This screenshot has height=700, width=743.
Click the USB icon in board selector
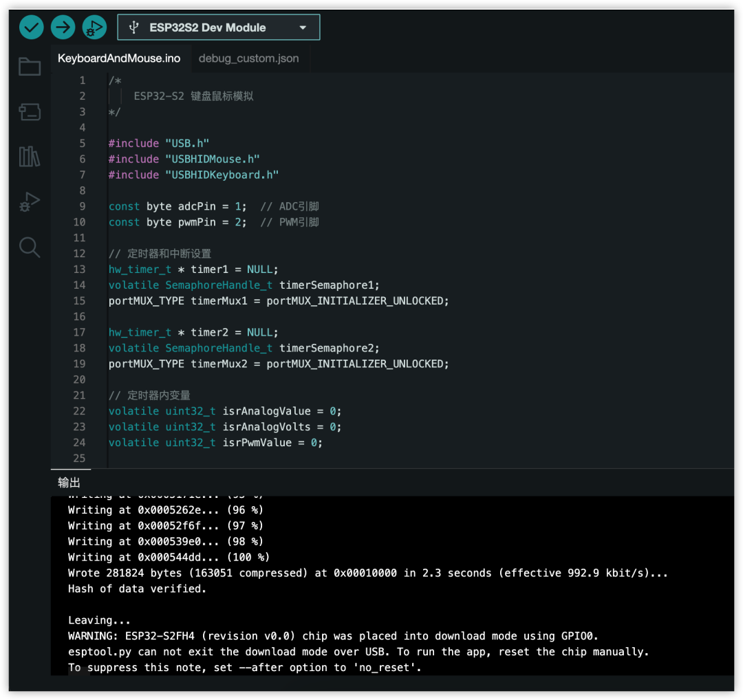pos(134,28)
